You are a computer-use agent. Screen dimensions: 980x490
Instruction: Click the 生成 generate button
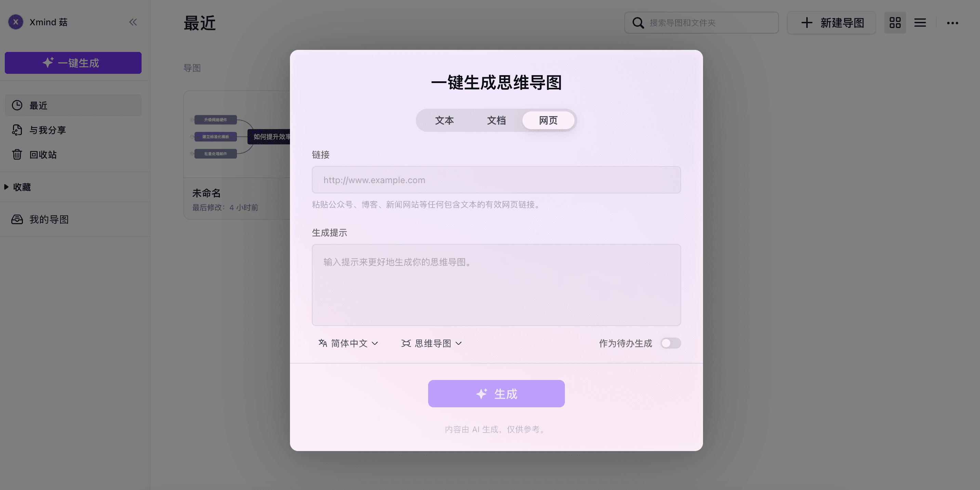tap(496, 393)
